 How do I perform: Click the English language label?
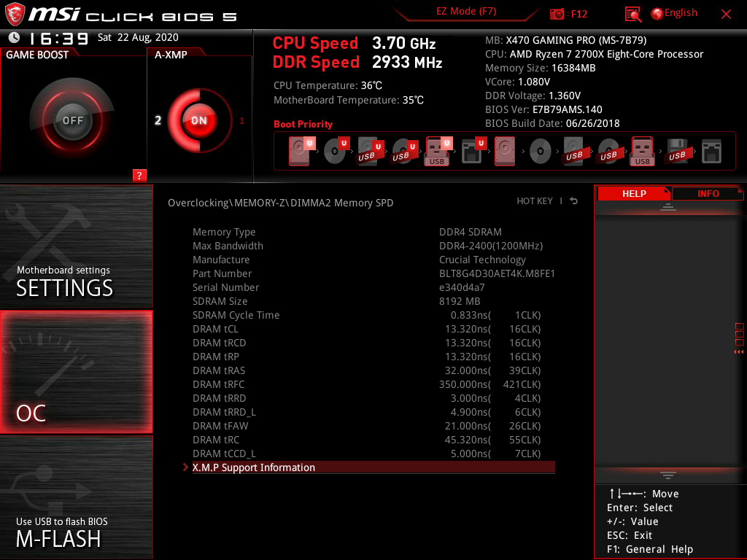pos(681,13)
